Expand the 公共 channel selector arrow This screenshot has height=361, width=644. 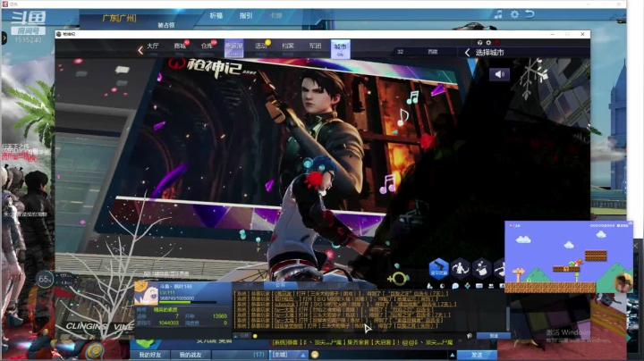[x=236, y=336]
